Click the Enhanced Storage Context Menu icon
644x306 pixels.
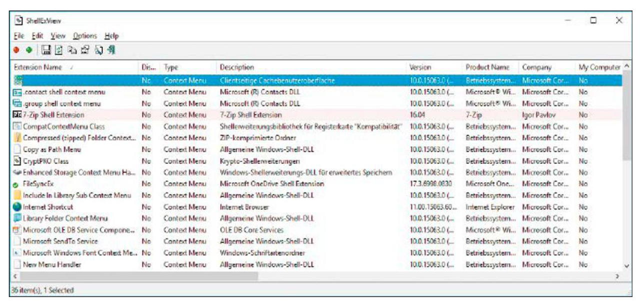pyautogui.click(x=17, y=173)
